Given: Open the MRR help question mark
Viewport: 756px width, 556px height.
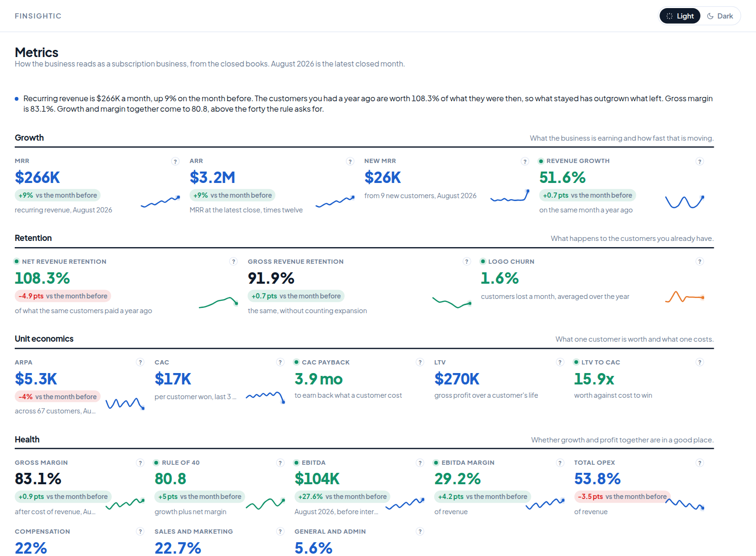Looking at the screenshot, I should click(175, 162).
